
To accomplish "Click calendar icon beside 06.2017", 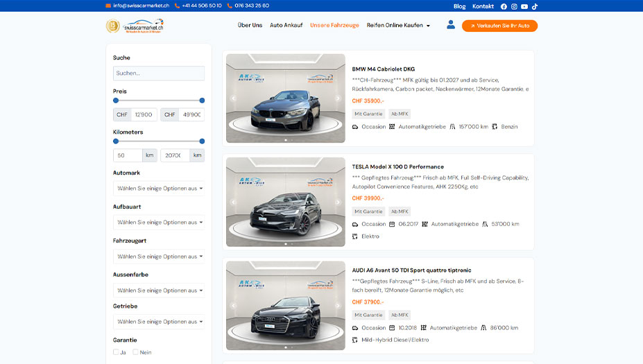I will (x=392, y=224).
